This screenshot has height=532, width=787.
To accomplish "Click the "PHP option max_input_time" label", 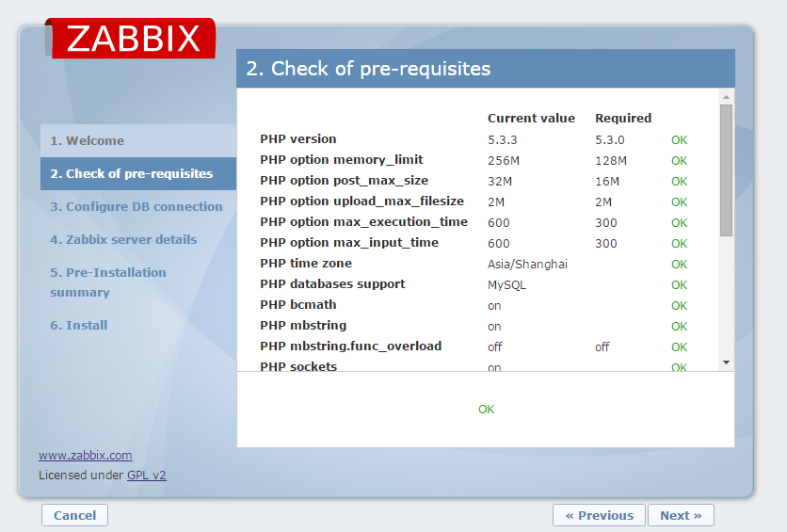I will coord(349,242).
